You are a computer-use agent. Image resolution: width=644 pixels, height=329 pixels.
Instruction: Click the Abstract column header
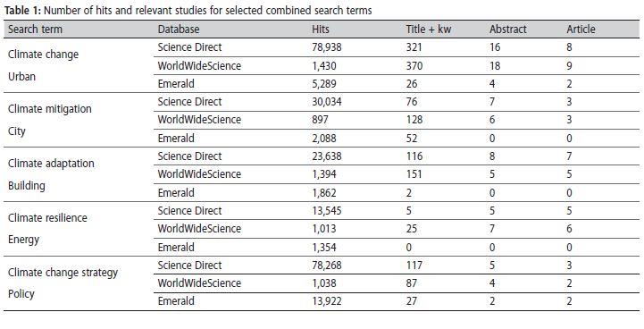pyautogui.click(x=508, y=30)
